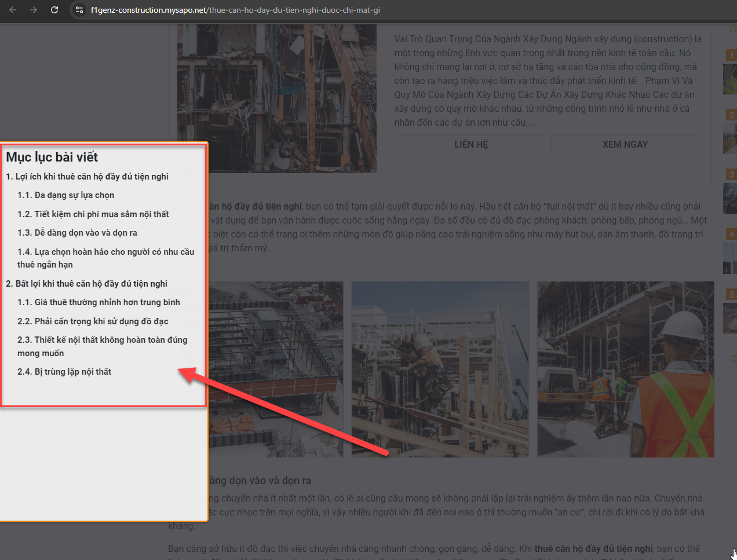Open sidebar article thumbnail numbered 1
The height and width of the screenshot is (560, 737).
pyautogui.click(x=730, y=78)
